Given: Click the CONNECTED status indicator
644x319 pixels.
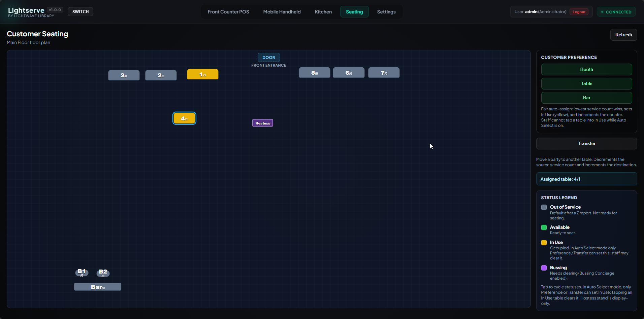Looking at the screenshot, I should click(616, 12).
